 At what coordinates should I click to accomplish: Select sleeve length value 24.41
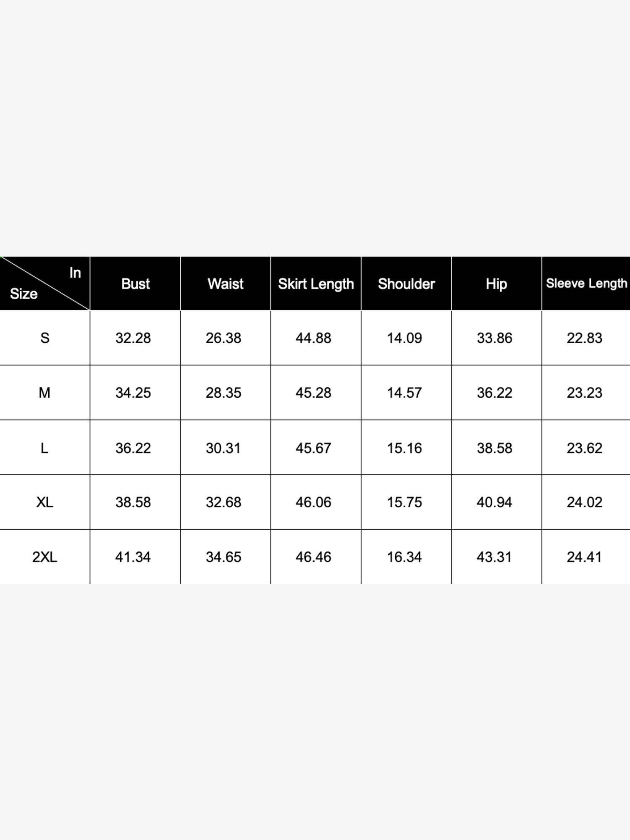585,557
